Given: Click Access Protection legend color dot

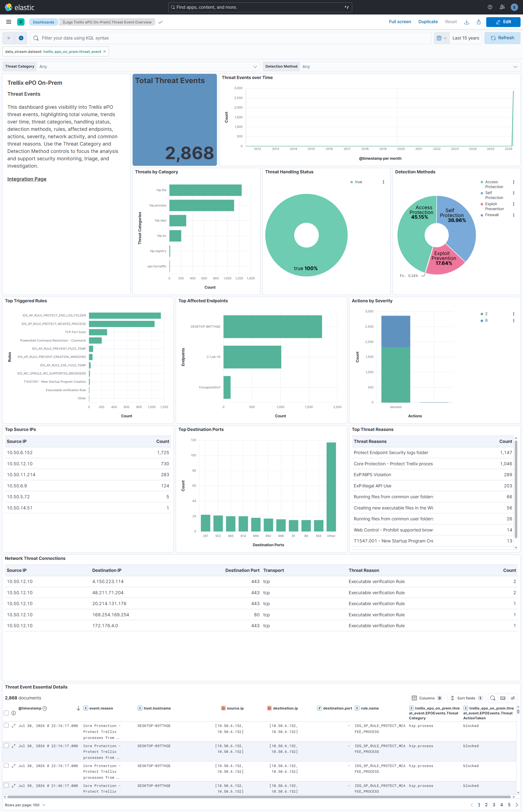Looking at the screenshot, I should (482, 182).
